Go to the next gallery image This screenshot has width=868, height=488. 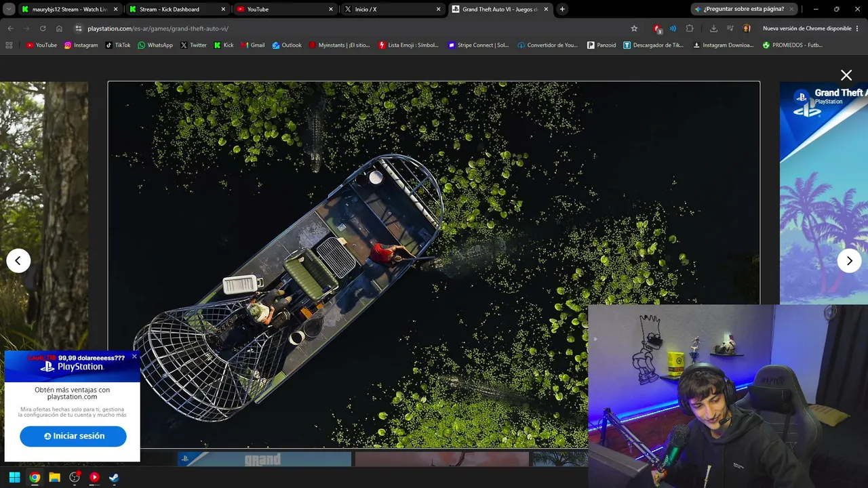[x=849, y=261]
